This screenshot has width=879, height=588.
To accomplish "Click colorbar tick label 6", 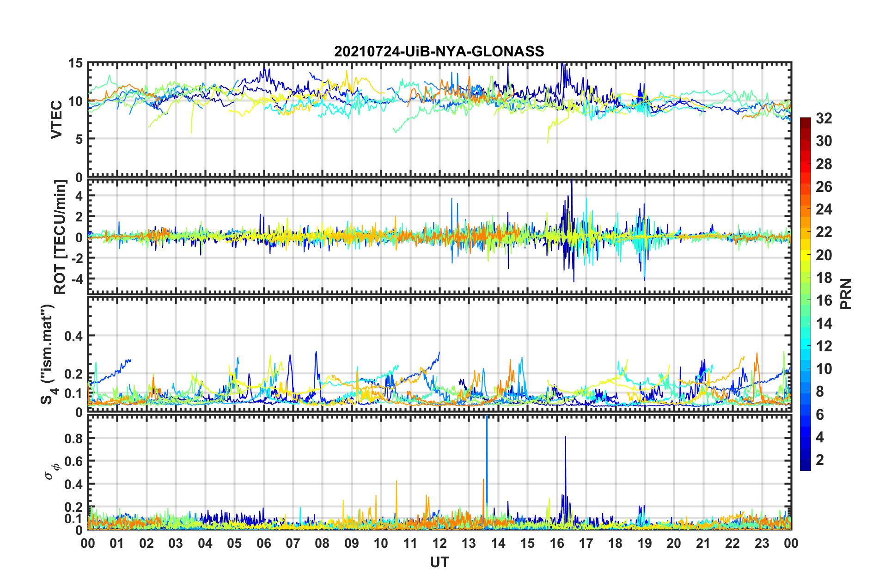I will [820, 415].
